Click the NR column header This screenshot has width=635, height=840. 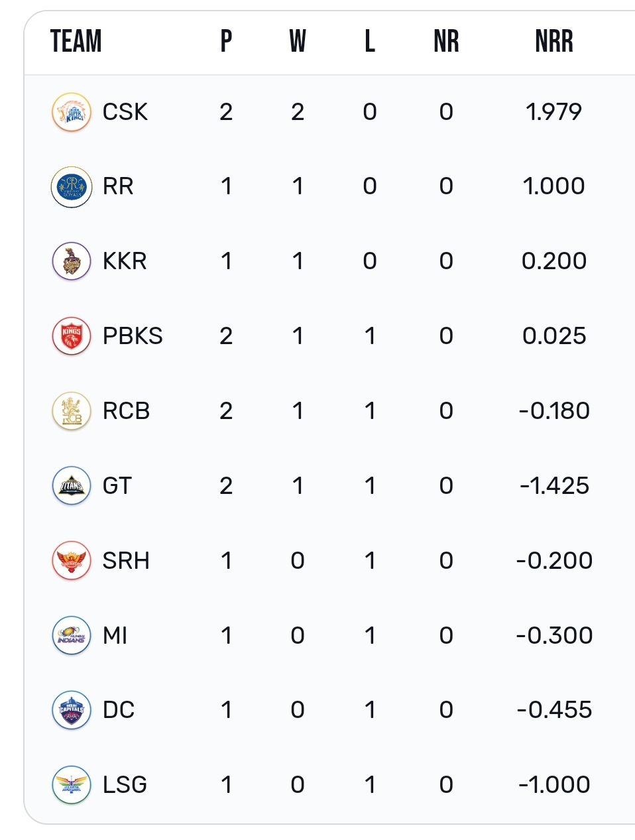click(x=446, y=41)
